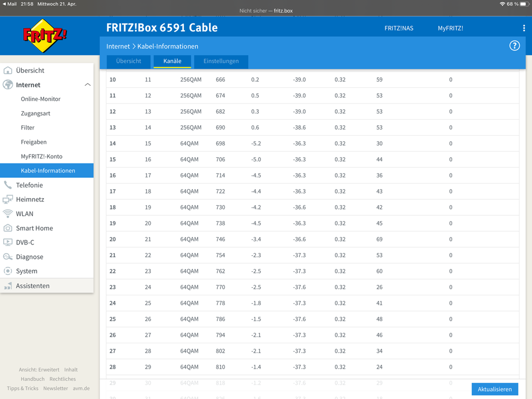Click frequency value 666
Viewport: 532px width, 399px height.
(x=220, y=80)
